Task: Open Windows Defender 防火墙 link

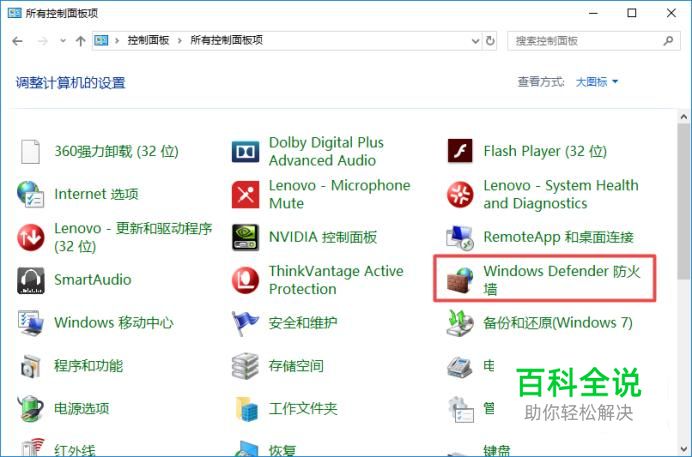Action: click(x=561, y=280)
